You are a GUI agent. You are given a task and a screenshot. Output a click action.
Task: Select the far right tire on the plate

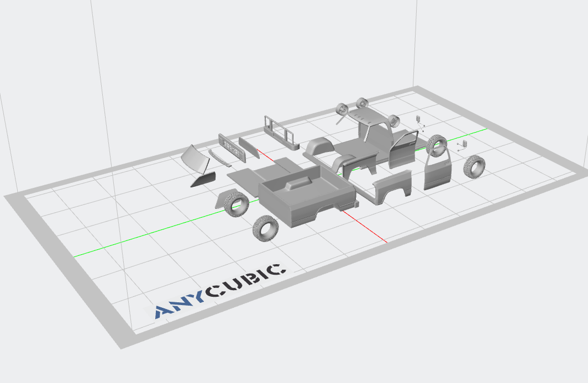[474, 165]
